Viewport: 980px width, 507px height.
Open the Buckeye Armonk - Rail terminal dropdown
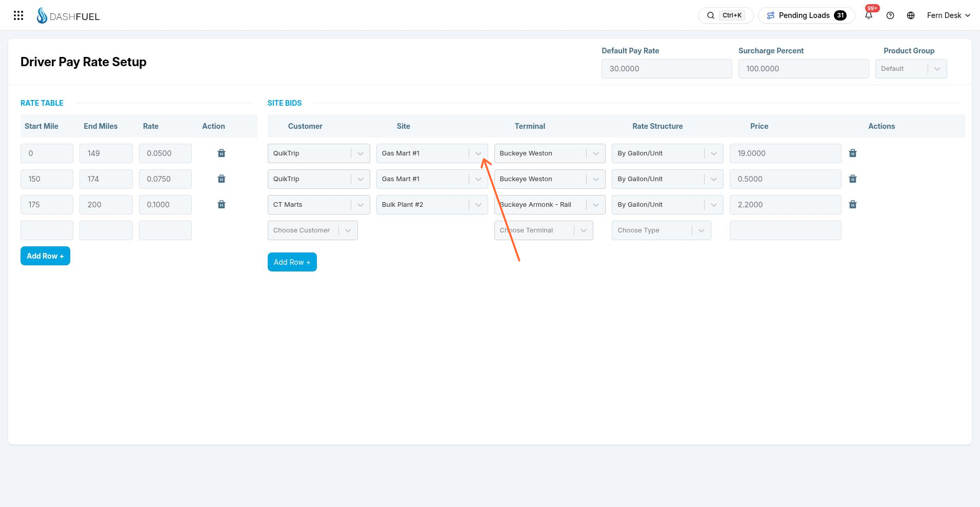click(x=550, y=205)
